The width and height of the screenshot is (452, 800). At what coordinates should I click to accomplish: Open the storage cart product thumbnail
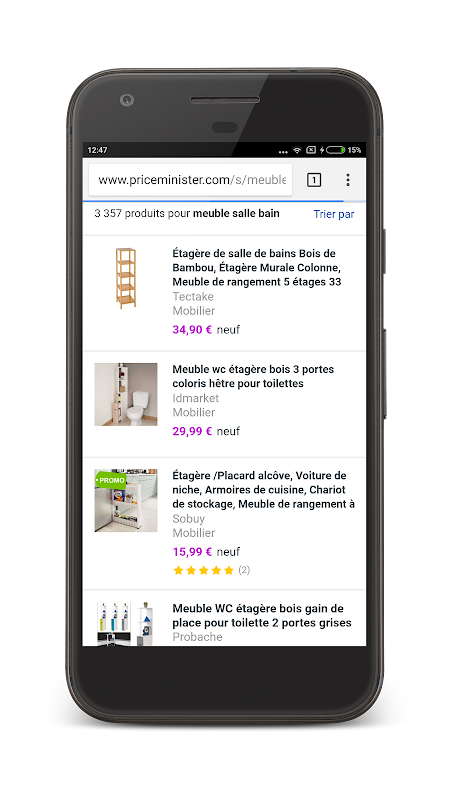click(x=126, y=501)
